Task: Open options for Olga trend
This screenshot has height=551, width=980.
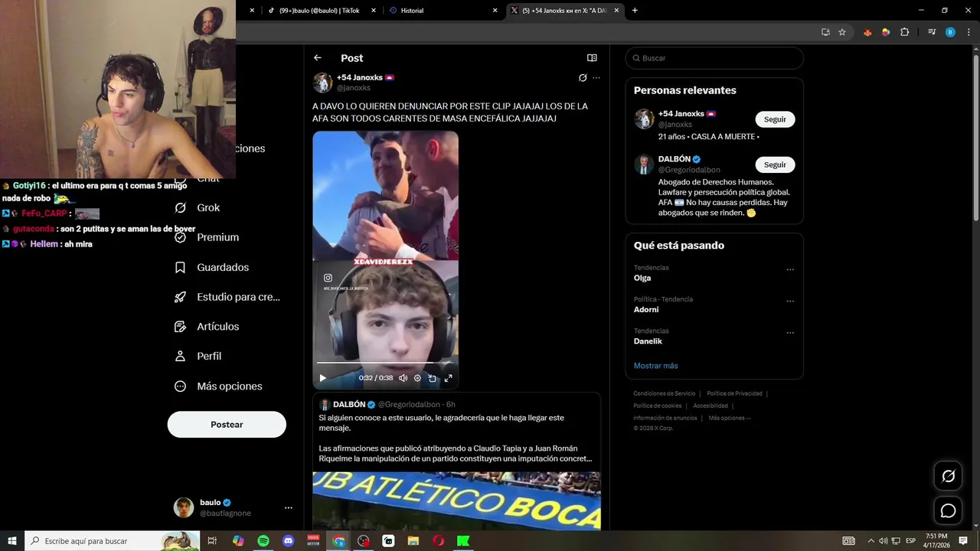Action: click(x=790, y=269)
